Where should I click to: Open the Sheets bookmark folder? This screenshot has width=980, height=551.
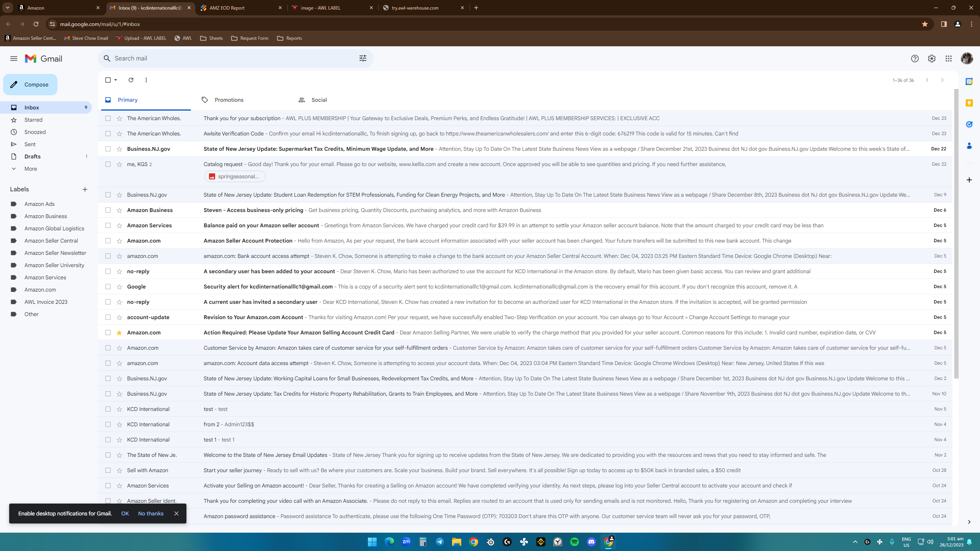(211, 38)
